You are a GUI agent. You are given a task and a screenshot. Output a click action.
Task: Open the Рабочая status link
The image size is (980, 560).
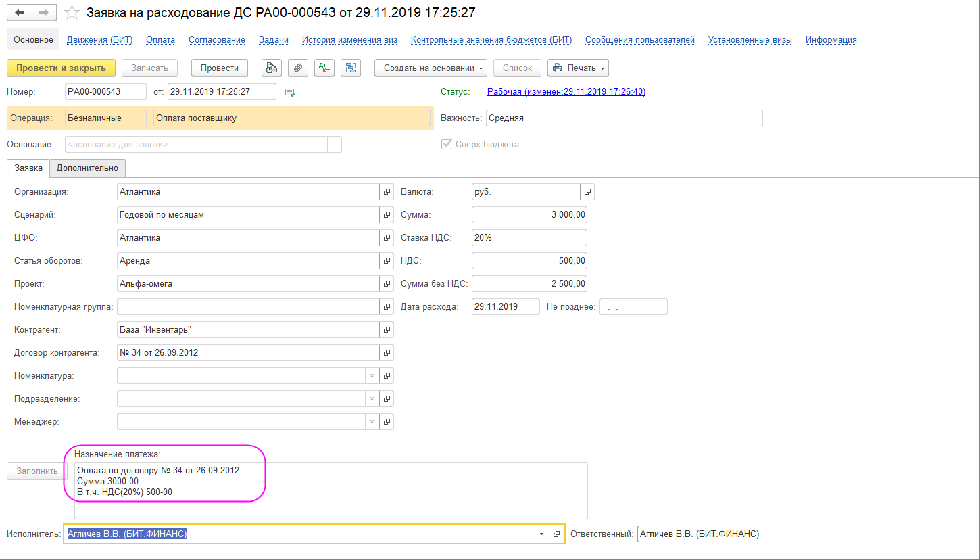click(x=566, y=92)
